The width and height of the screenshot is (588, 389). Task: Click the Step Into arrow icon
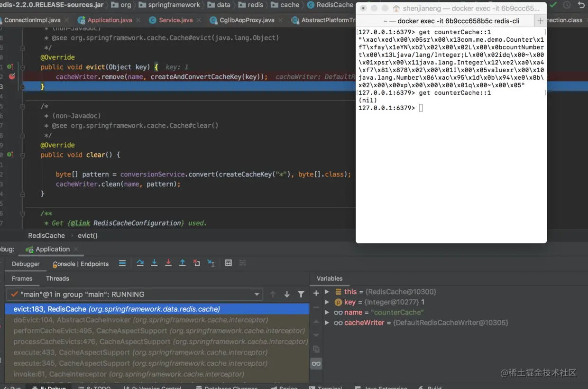[154, 263]
